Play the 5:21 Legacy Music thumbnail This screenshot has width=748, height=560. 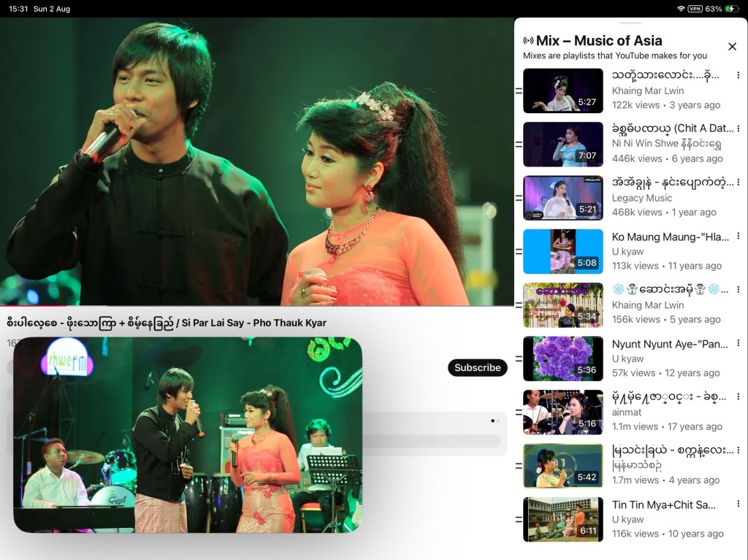pos(563,198)
